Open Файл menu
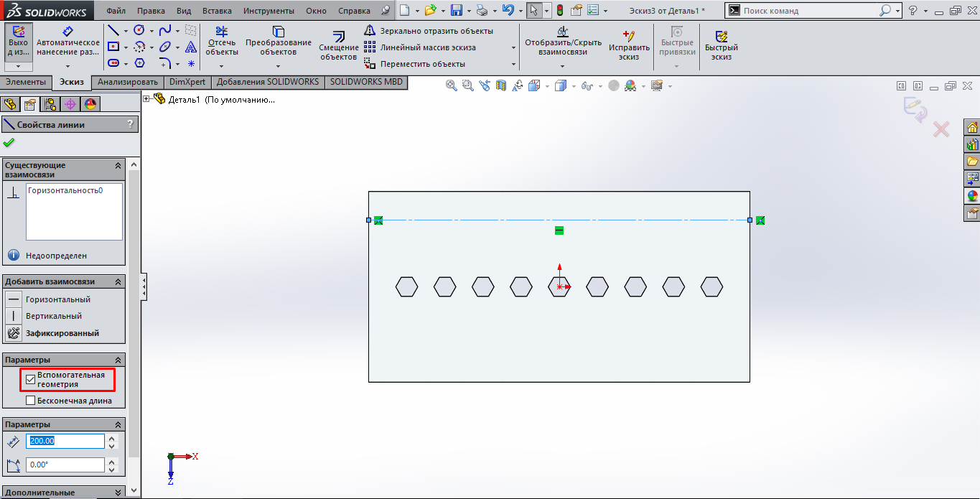Screen dimensions: 980x499 point(115,11)
